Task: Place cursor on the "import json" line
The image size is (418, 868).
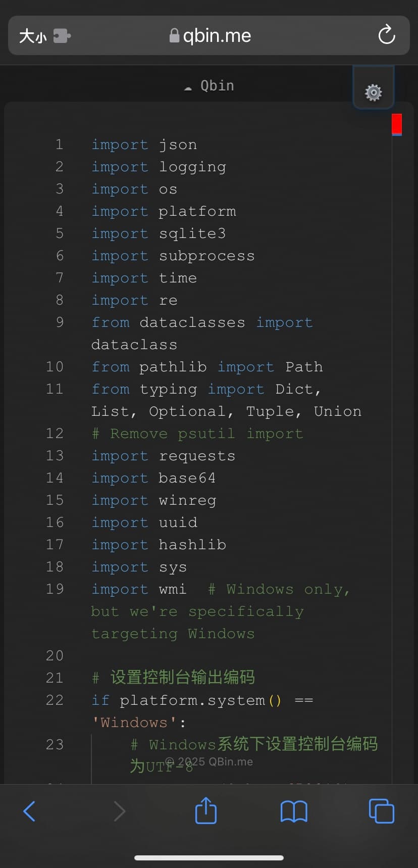Action: click(x=144, y=145)
